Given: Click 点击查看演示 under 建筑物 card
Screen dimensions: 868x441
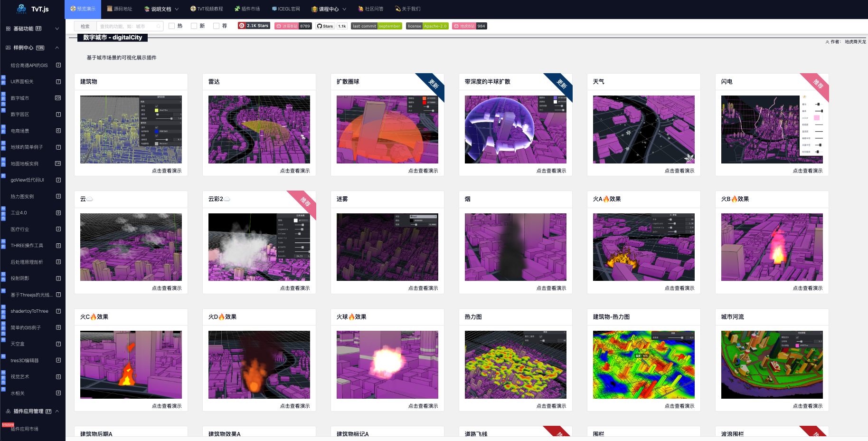Looking at the screenshot, I should (x=167, y=171).
